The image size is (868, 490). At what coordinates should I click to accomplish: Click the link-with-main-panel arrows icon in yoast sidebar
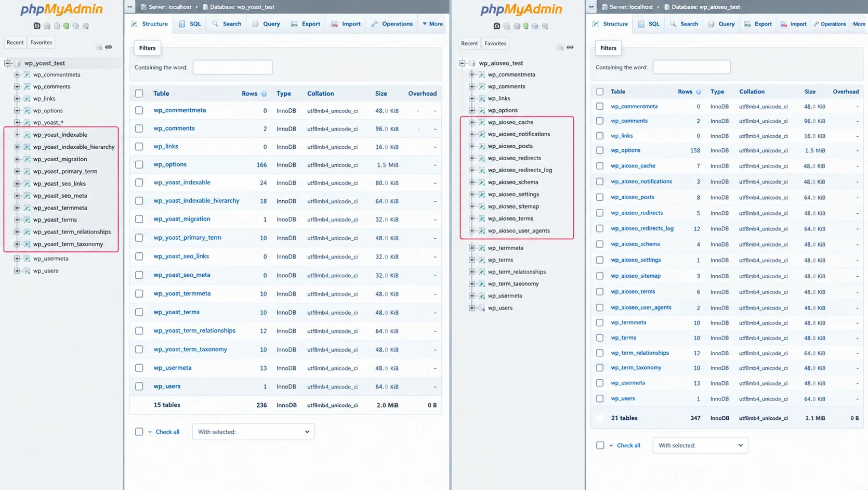click(109, 47)
